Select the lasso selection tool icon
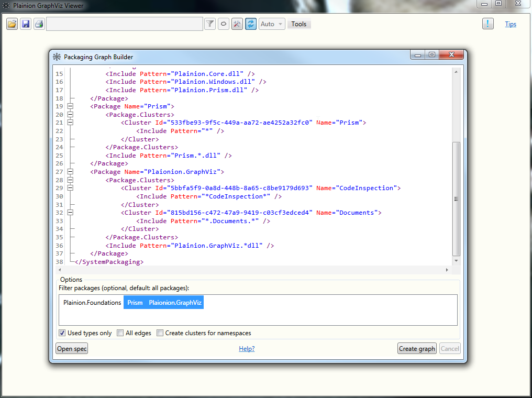Screen dimensions: 532x398 coord(224,24)
